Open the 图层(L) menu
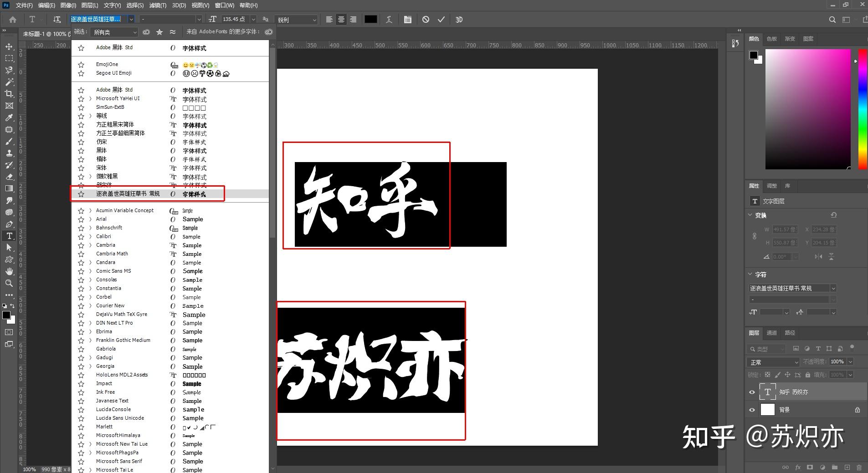Screen dimensions: 868x473 [90, 5]
